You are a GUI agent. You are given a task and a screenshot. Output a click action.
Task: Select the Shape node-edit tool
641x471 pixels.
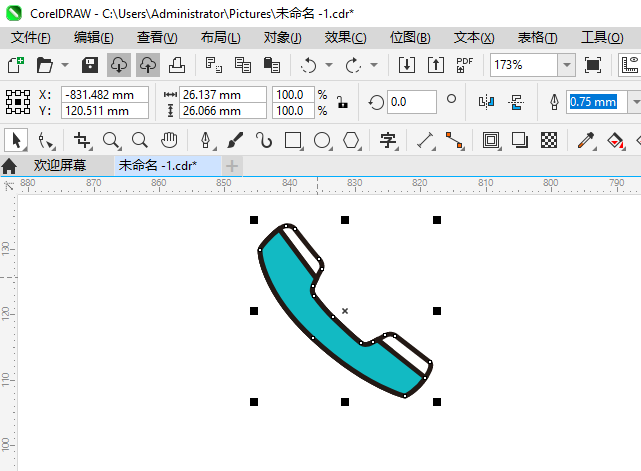pyautogui.click(x=46, y=141)
